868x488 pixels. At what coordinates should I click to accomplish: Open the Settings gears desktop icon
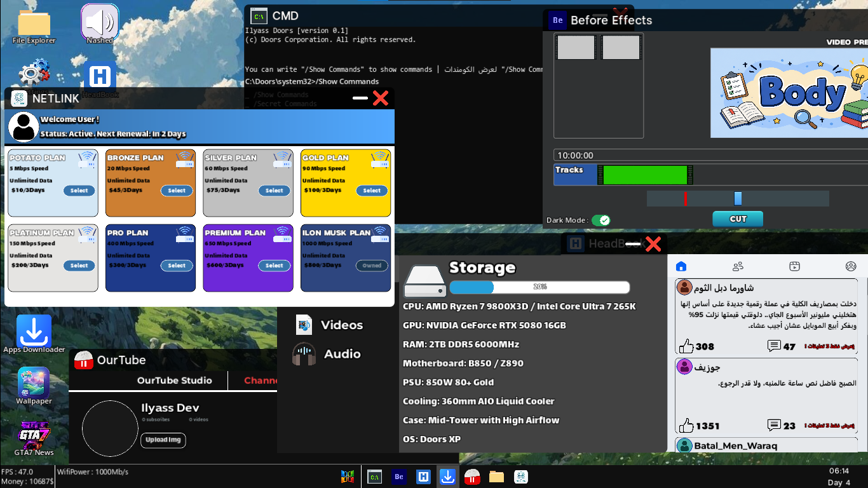click(x=34, y=72)
